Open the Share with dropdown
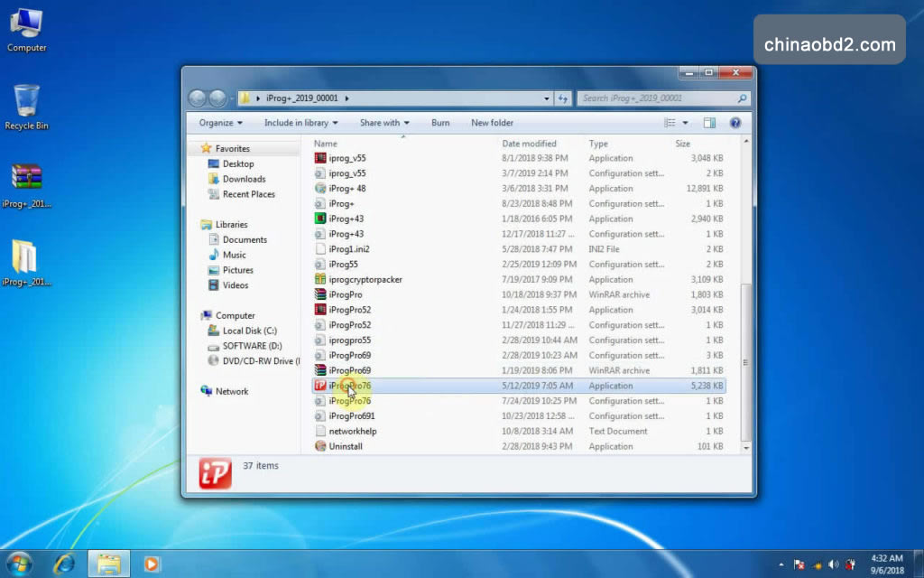 click(x=384, y=123)
